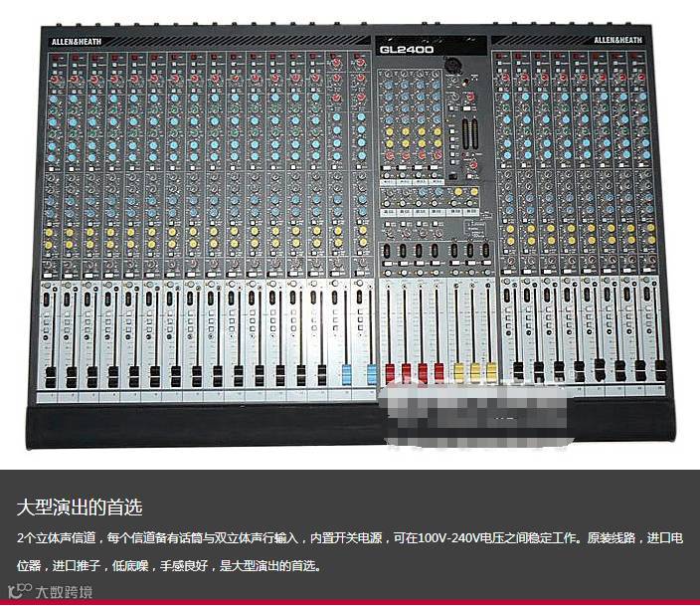Click the GL2400 model label on mixer

tap(407, 49)
